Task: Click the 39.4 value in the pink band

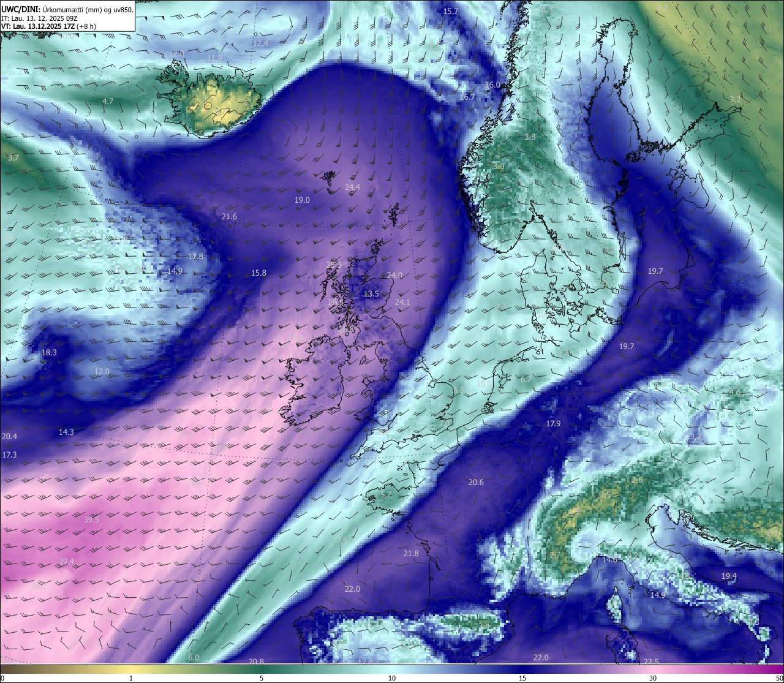Action: point(66,562)
